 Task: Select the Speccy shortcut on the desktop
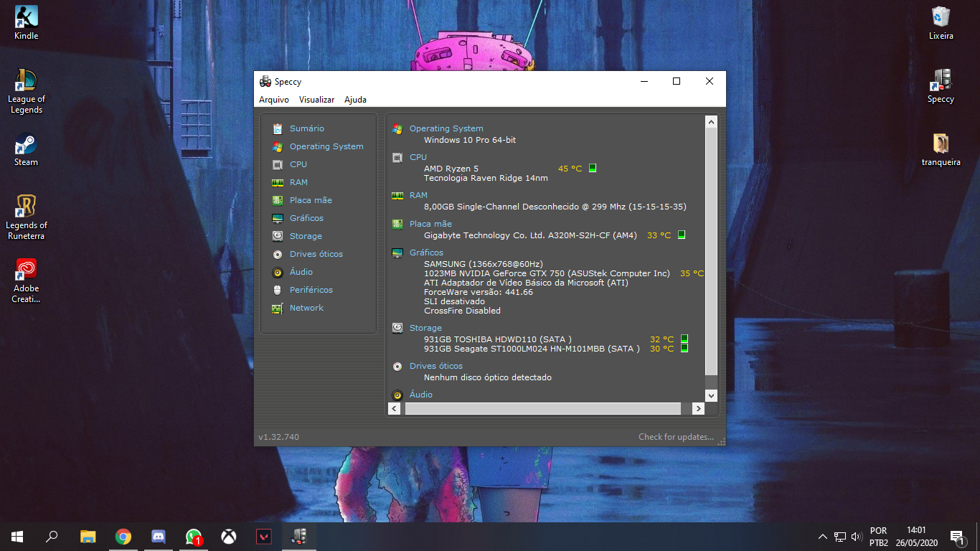click(941, 86)
